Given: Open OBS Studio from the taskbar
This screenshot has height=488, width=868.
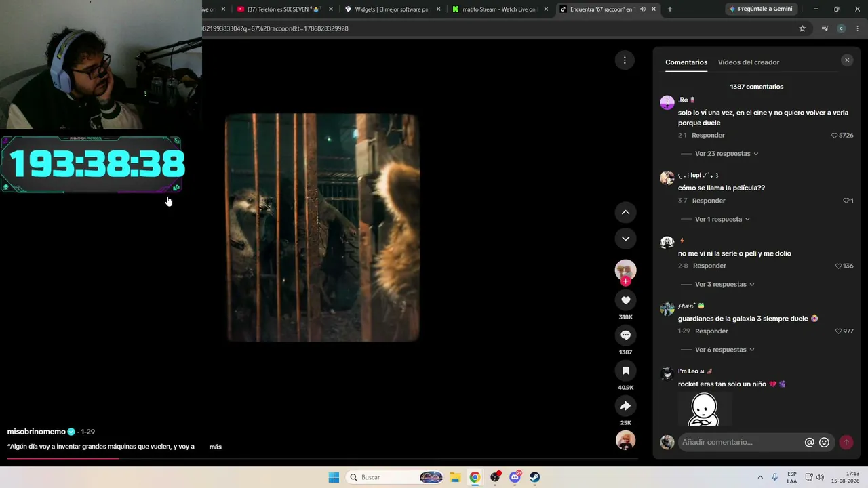Looking at the screenshot, I should point(495,477).
